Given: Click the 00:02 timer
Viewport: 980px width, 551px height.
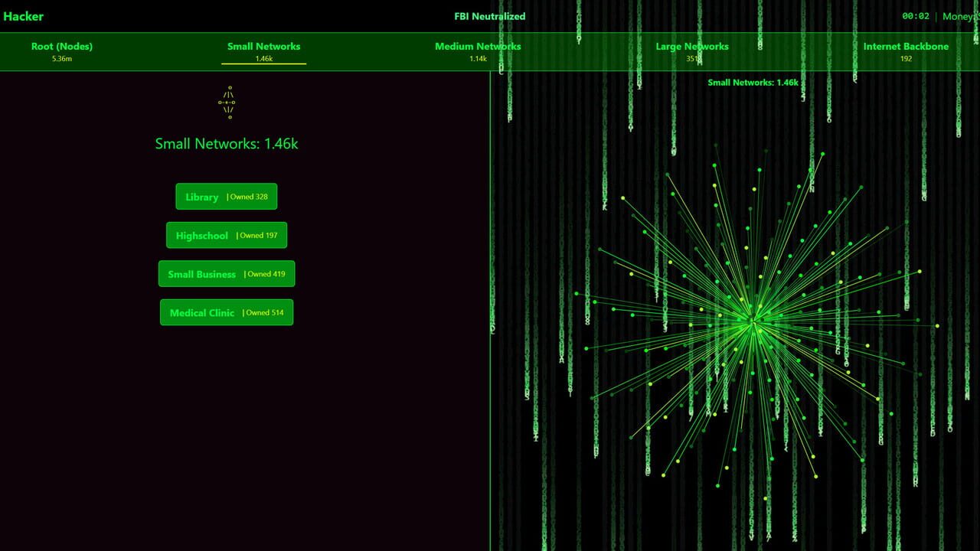Looking at the screenshot, I should pyautogui.click(x=916, y=16).
